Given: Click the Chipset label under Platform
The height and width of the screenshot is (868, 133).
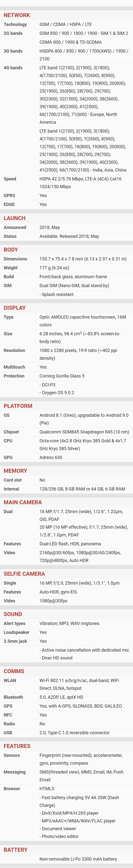Looking at the screenshot, I should (x=11, y=432).
